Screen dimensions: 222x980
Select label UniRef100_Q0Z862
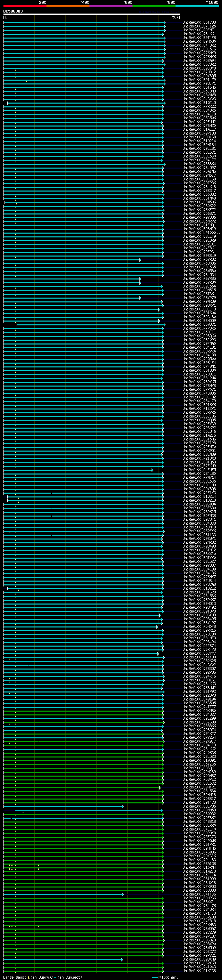click(199, 818)
